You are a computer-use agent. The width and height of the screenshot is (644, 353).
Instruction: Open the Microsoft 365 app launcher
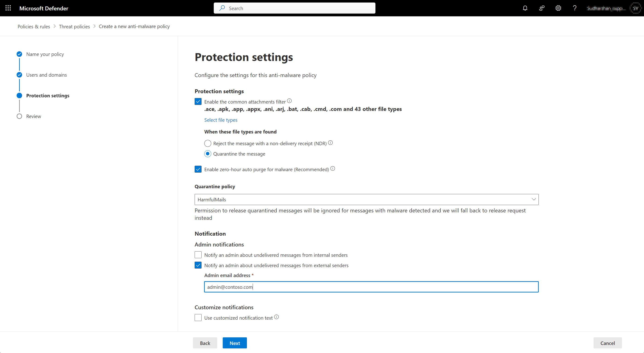click(8, 8)
